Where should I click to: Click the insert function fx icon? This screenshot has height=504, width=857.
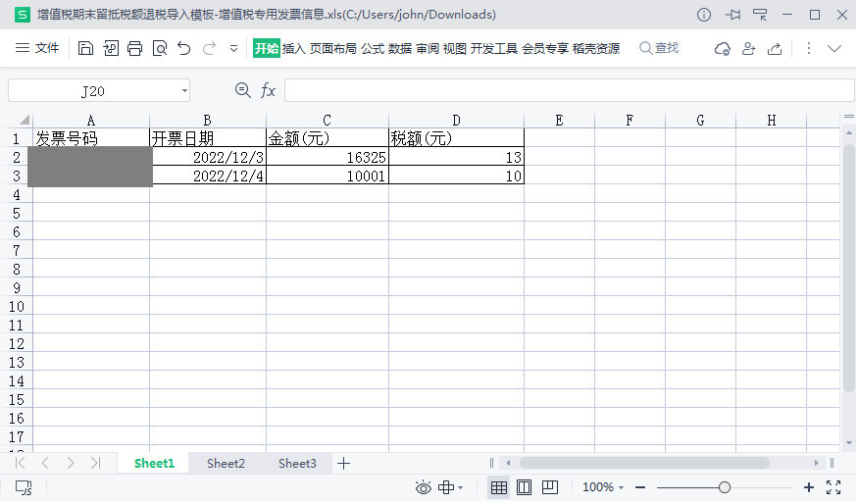click(268, 91)
